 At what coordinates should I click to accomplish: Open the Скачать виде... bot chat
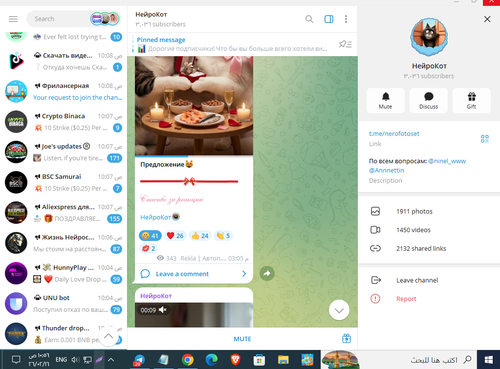[x=63, y=61]
